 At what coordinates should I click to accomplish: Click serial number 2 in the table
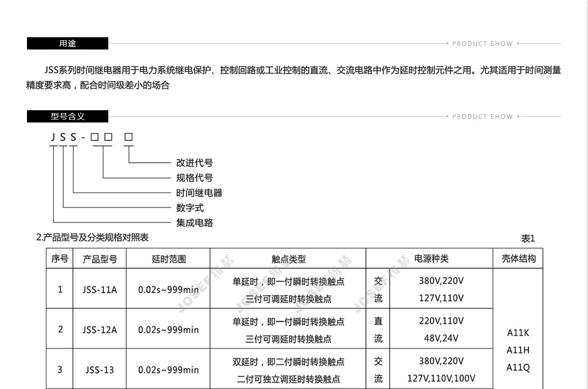60,329
